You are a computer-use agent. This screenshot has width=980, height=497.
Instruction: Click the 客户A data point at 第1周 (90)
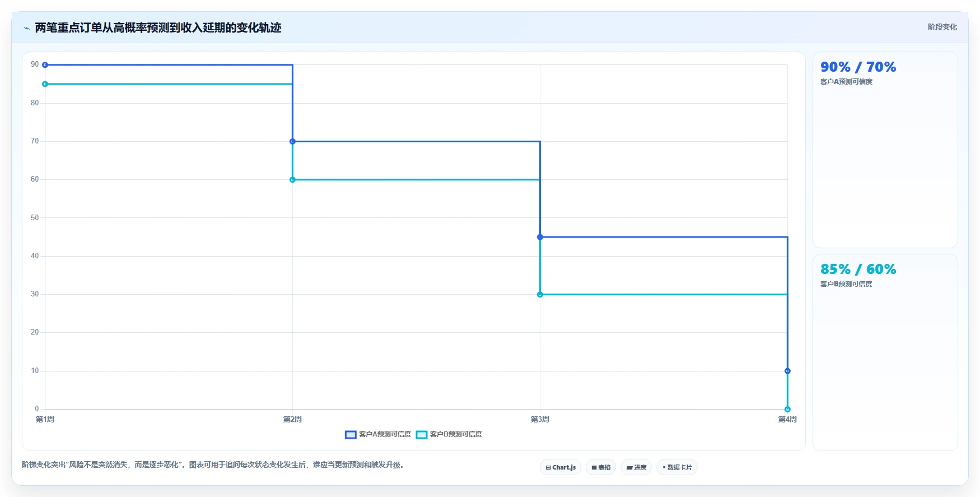tap(45, 65)
